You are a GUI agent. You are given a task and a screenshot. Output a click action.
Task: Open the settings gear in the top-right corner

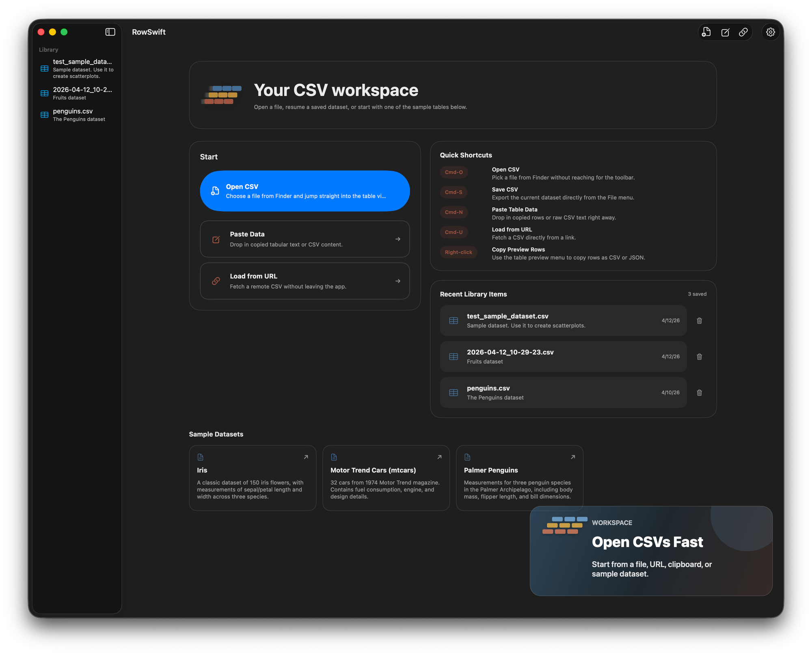tap(770, 32)
